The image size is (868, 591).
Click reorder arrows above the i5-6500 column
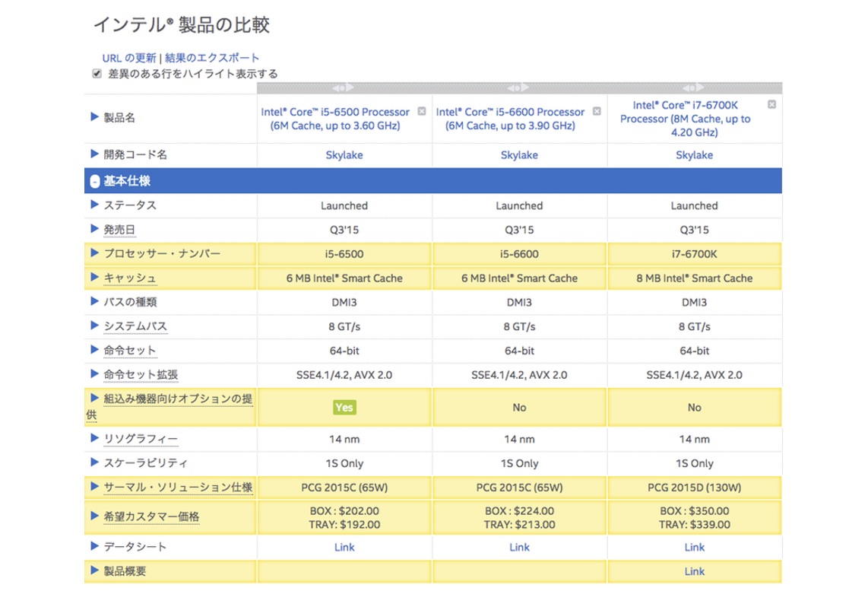tap(344, 87)
